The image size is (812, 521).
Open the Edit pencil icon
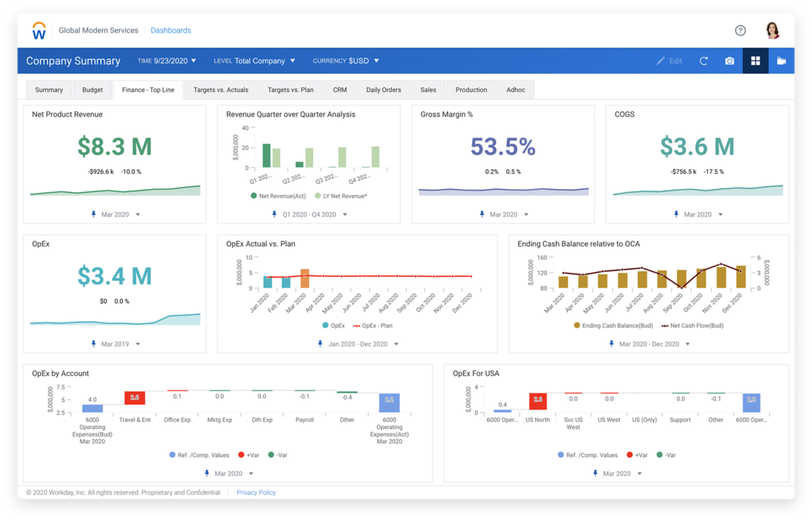tap(669, 61)
